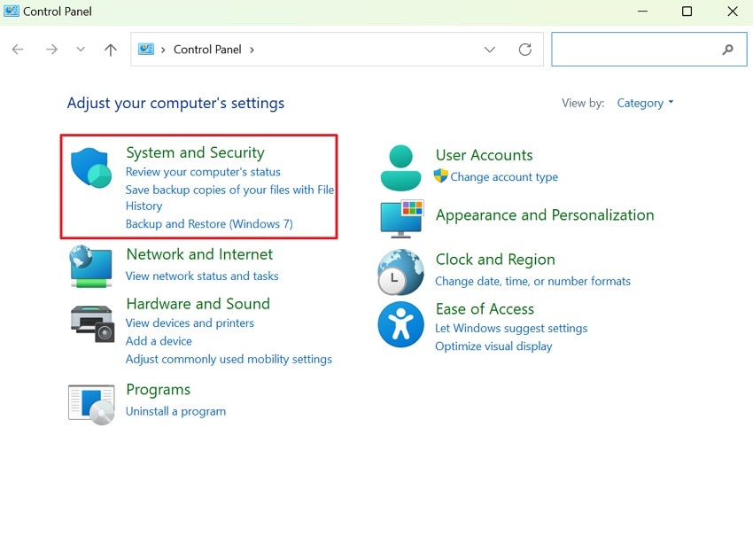Close the Control Panel window
Image resolution: width=753 pixels, height=560 pixels.
coord(733,11)
